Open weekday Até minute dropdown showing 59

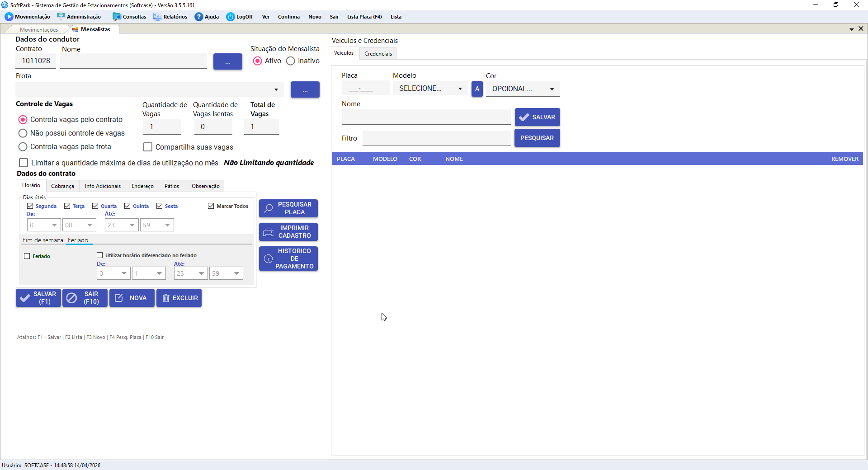157,225
